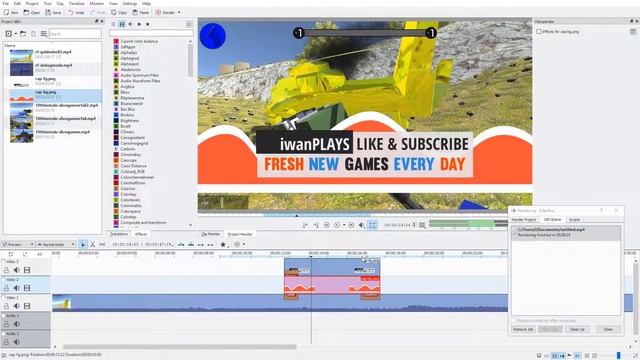Switch to Render Project tab in Rendering dialog
Viewport: 640px width, 360px height.
point(524,220)
